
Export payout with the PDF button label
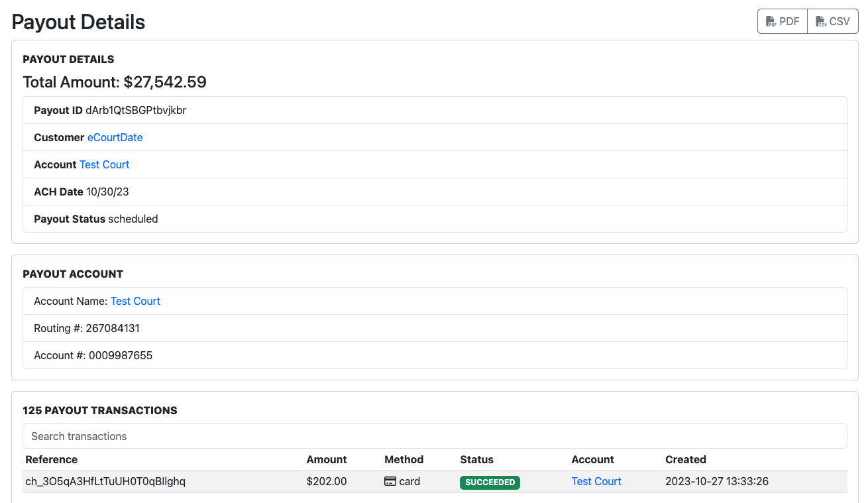tap(789, 22)
